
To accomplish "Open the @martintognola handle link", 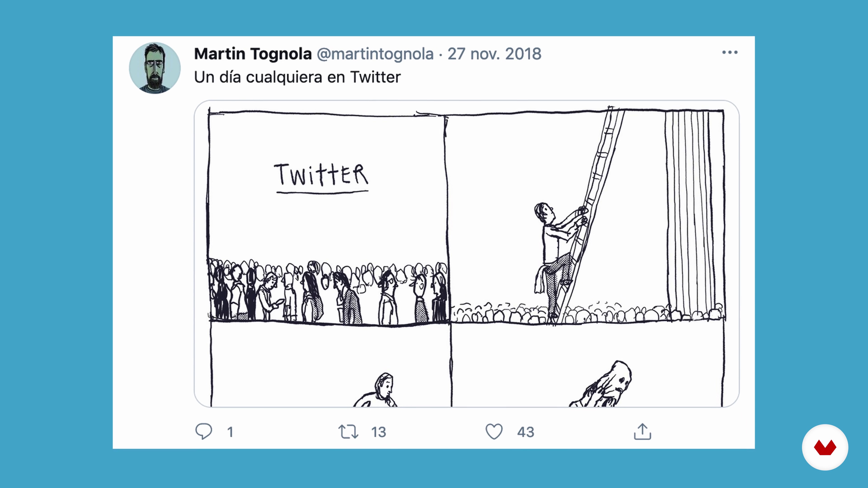I will coord(375,54).
